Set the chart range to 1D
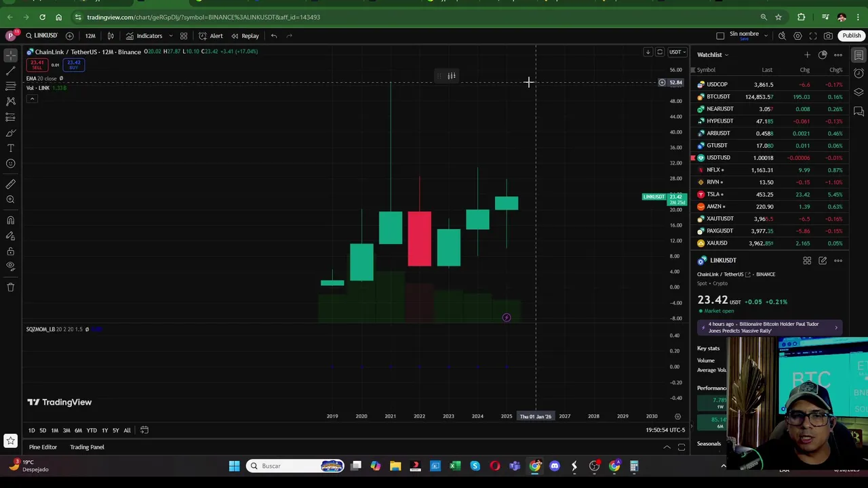This screenshot has width=868, height=488. click(x=31, y=430)
